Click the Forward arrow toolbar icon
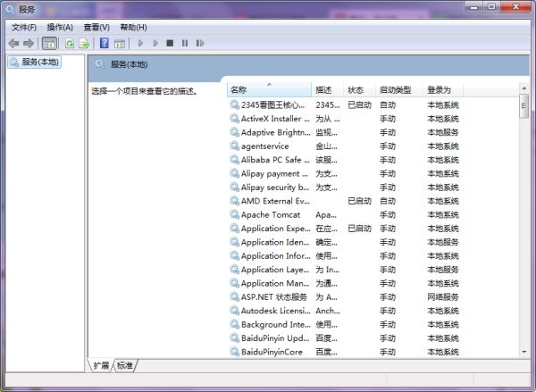The width and height of the screenshot is (536, 392). click(x=29, y=44)
